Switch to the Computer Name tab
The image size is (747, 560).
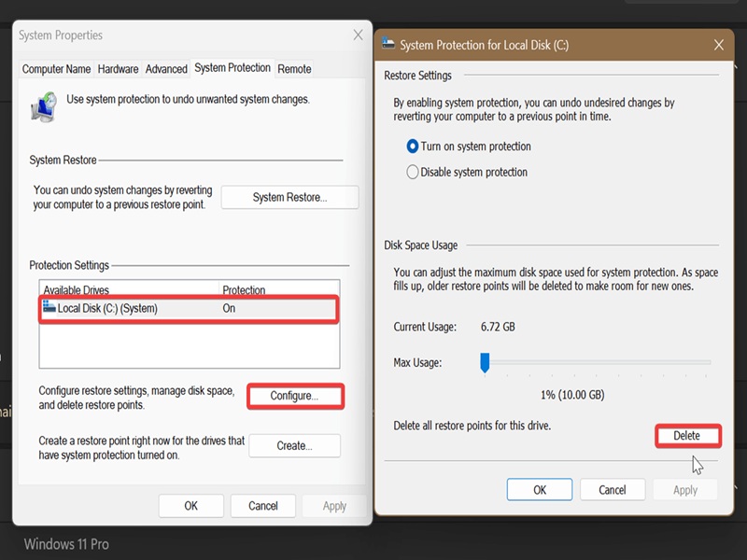(56, 69)
